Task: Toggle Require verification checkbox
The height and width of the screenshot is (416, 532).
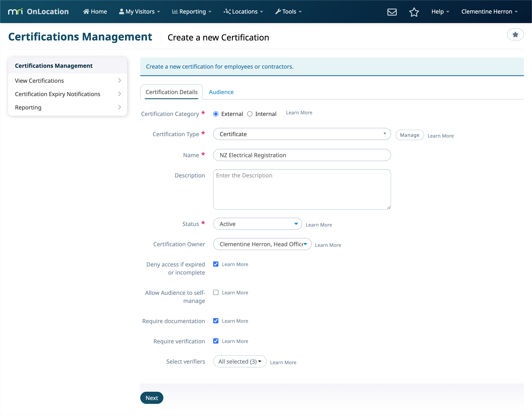Action: tap(216, 341)
